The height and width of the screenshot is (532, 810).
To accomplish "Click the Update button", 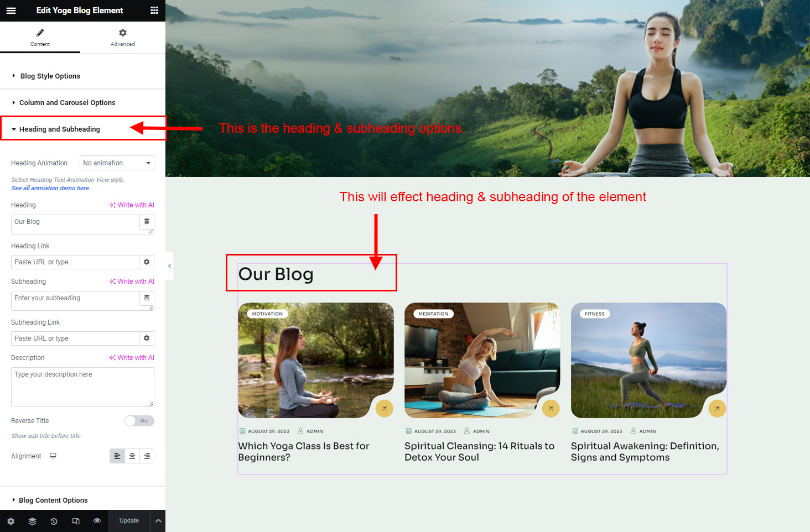I will 129,521.
